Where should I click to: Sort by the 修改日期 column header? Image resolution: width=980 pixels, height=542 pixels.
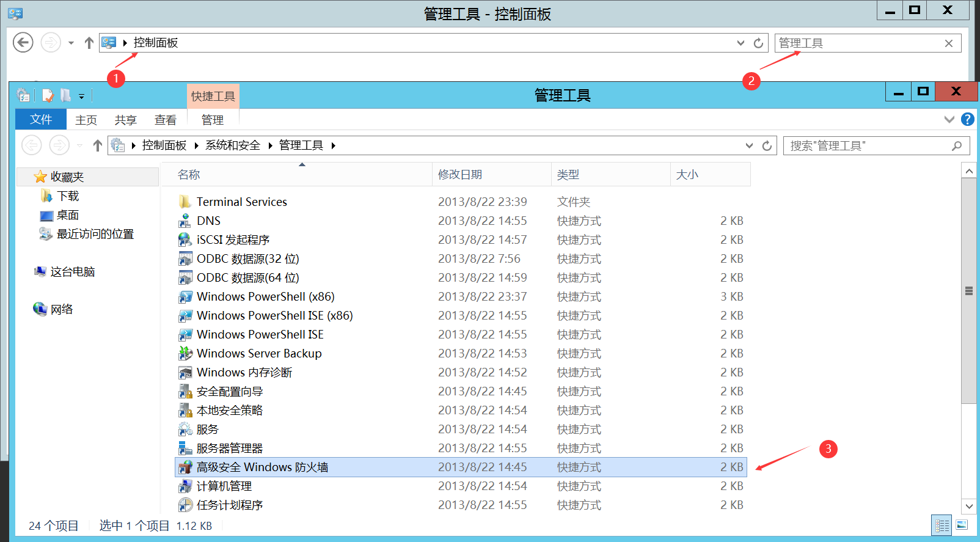pyautogui.click(x=491, y=175)
